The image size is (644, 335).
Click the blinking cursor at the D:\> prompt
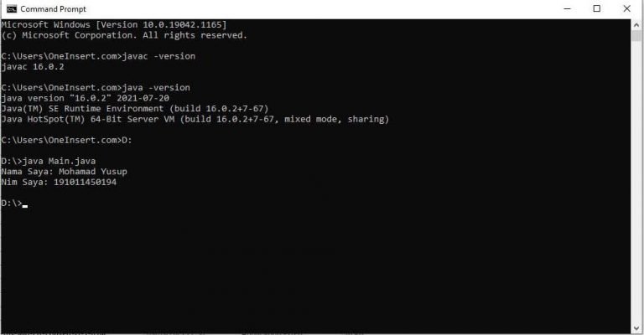[x=25, y=206]
